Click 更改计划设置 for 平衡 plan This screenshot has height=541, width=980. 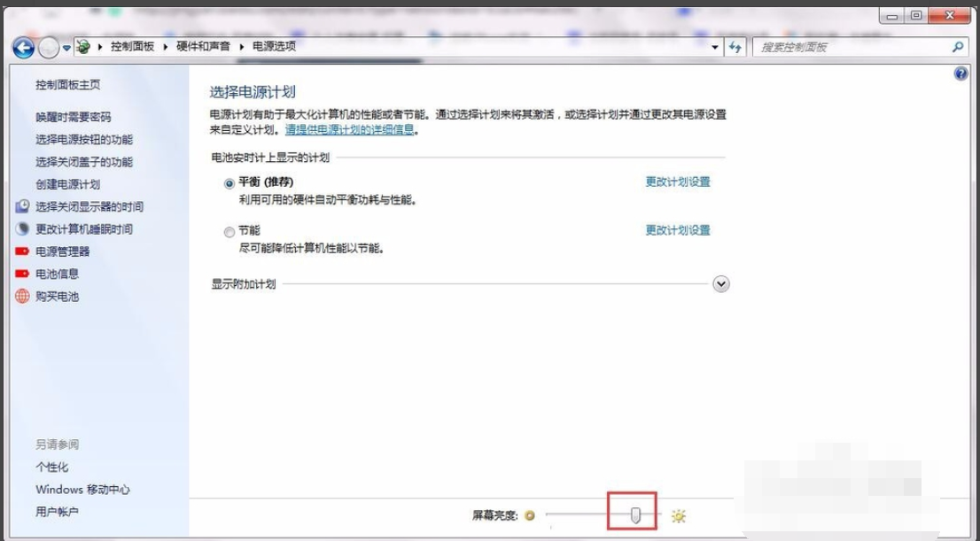click(678, 182)
